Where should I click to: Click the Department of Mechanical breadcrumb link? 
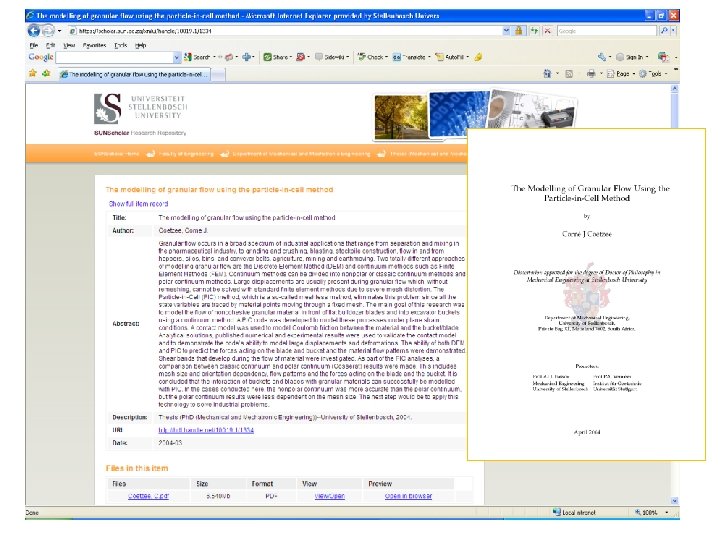point(301,154)
